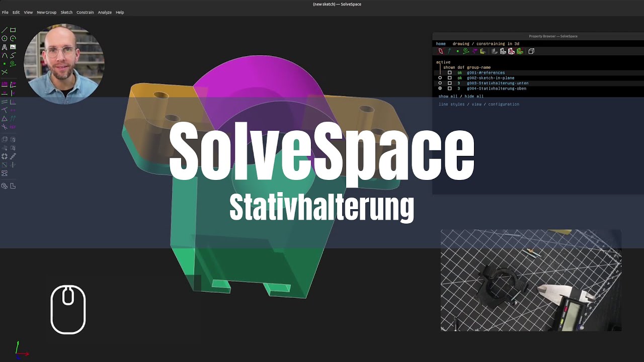Toggle shown checkbox for g004-Stativhalterung-oben
The width and height of the screenshot is (644, 362).
pyautogui.click(x=449, y=88)
